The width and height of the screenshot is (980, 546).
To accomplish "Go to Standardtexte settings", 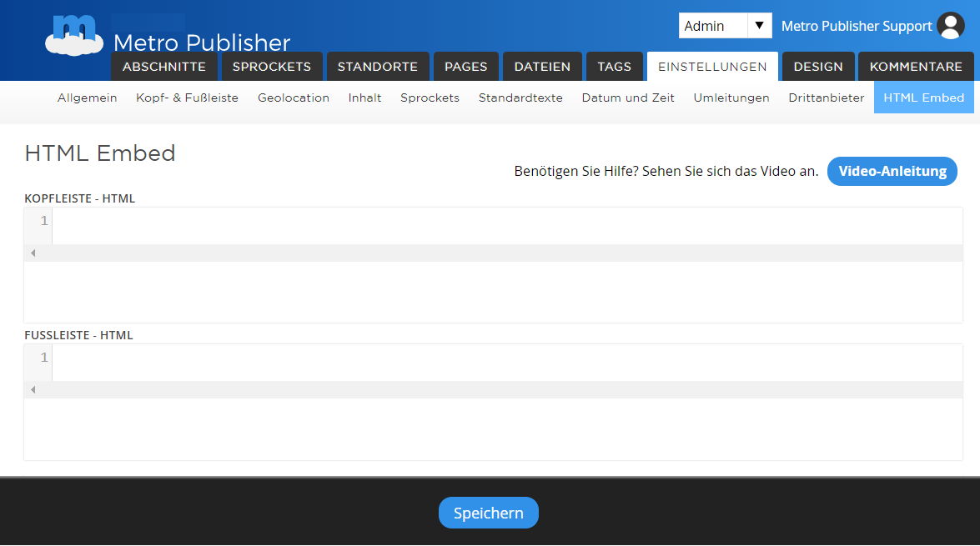I will click(520, 98).
